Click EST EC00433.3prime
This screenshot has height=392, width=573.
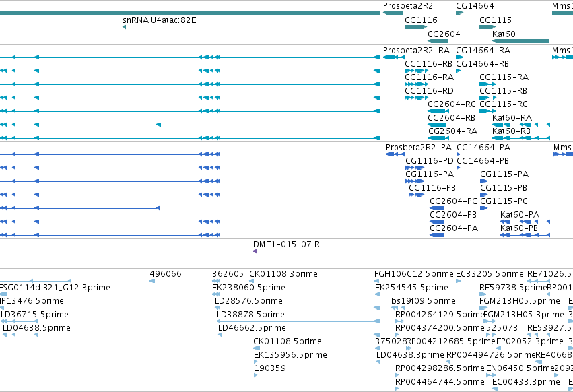[x=526, y=382]
